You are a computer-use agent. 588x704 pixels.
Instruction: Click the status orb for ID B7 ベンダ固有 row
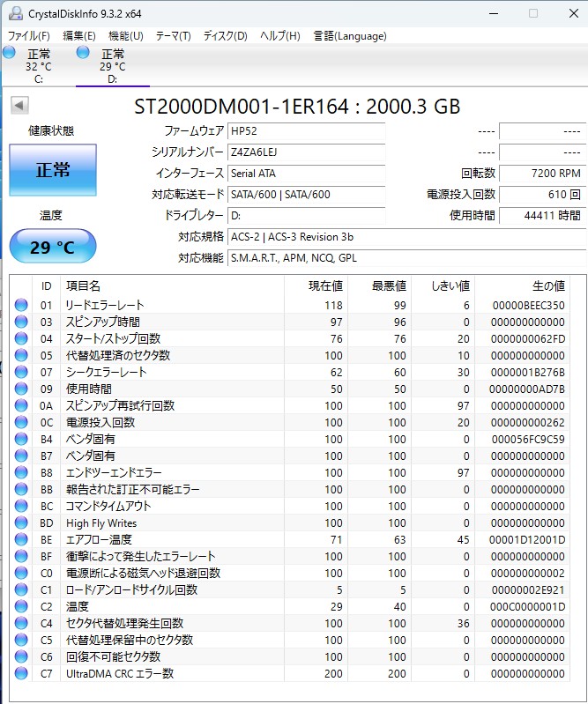[21, 456]
